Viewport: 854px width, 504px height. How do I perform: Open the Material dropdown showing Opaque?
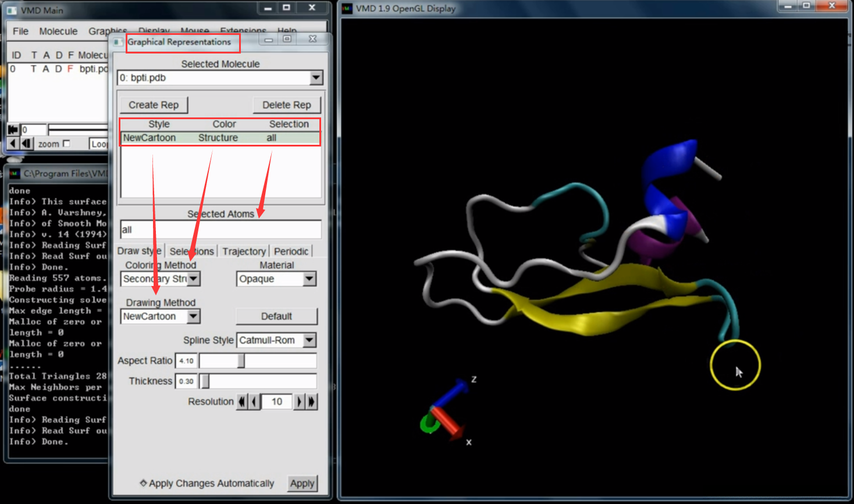pos(309,279)
